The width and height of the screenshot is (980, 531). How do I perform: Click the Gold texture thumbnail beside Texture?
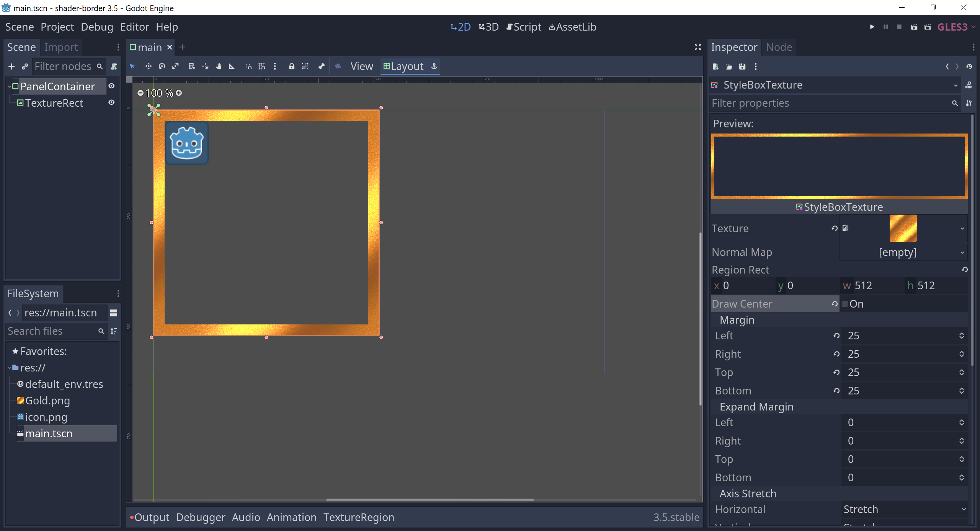pos(903,228)
